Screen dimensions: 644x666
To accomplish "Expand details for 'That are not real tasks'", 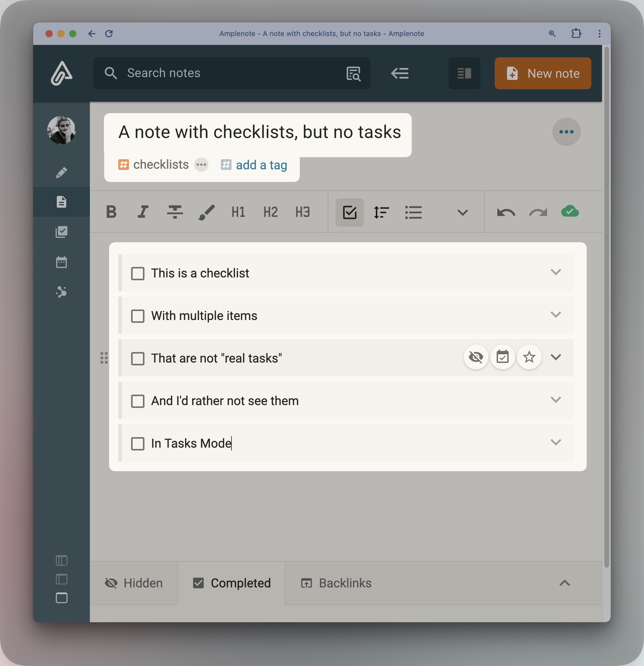I will click(x=556, y=357).
